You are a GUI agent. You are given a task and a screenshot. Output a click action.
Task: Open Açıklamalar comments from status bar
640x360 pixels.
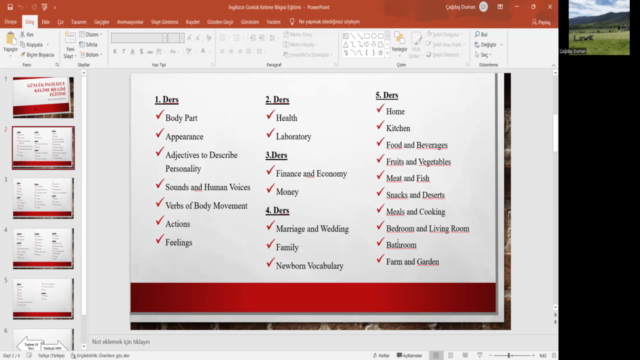point(409,356)
